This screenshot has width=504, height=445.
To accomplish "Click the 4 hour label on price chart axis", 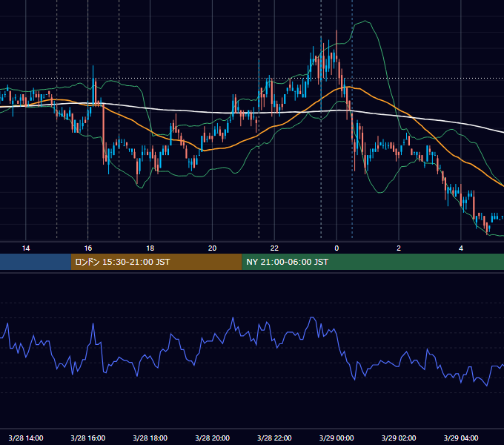I will [x=461, y=248].
